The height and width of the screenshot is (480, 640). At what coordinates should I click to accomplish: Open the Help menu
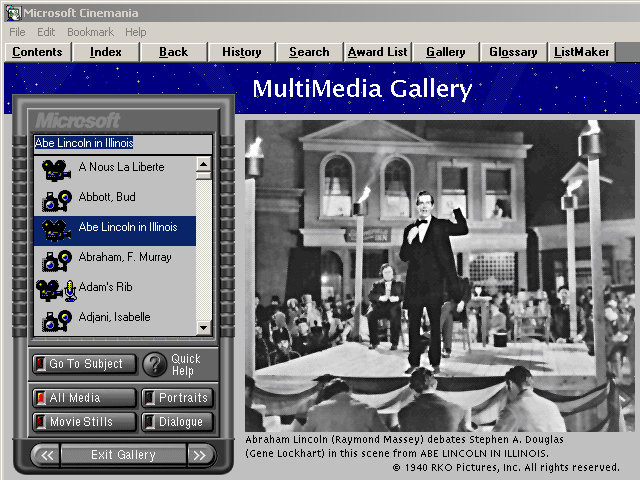pyautogui.click(x=136, y=32)
